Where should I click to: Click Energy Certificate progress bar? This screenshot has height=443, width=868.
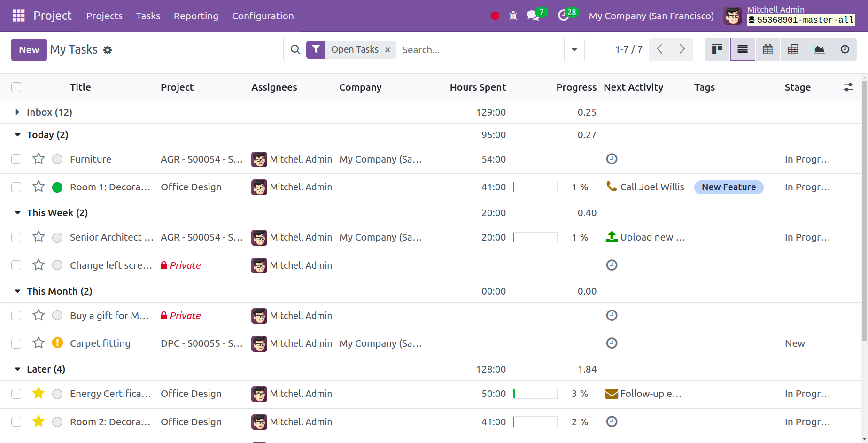535,394
